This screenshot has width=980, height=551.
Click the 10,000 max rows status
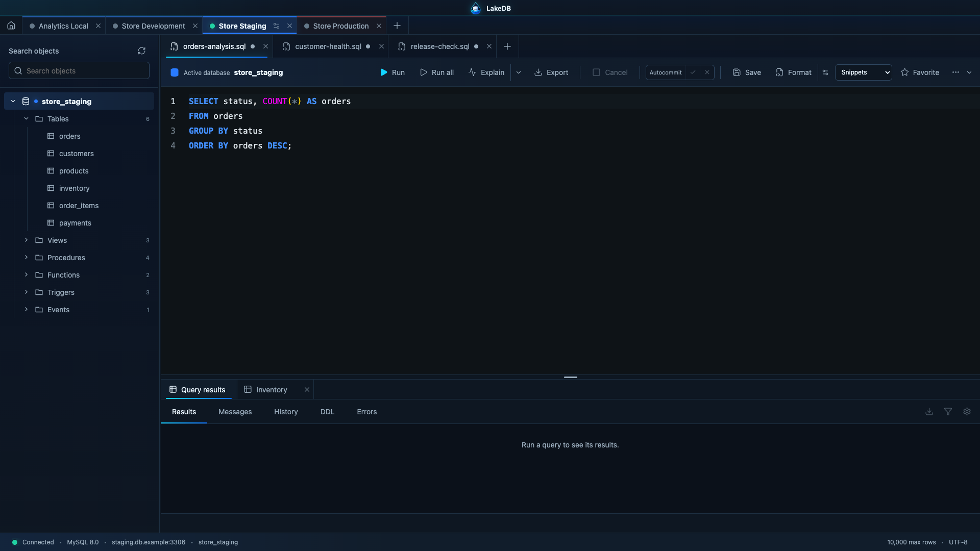coord(911,542)
